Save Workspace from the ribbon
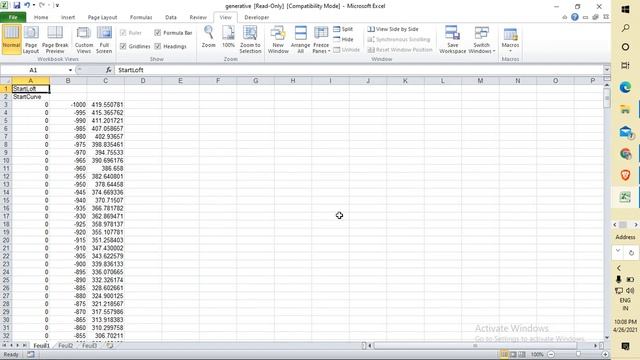The image size is (640, 360). (x=452, y=39)
